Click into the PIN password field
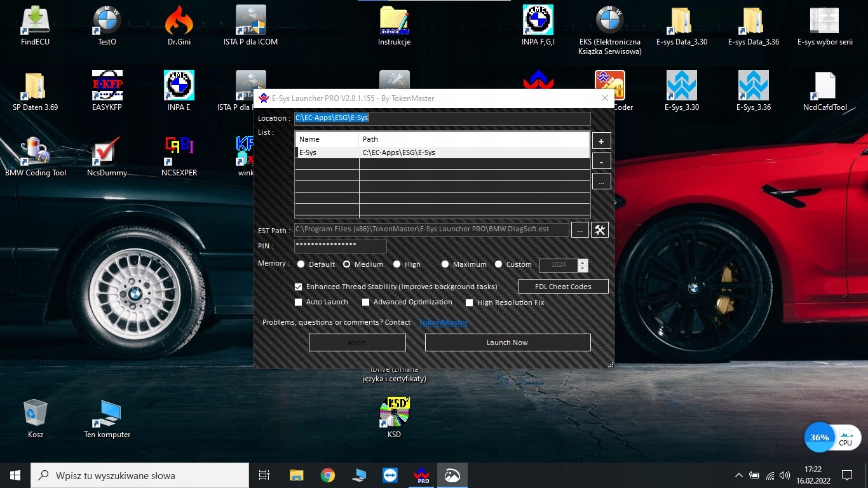 (x=340, y=246)
